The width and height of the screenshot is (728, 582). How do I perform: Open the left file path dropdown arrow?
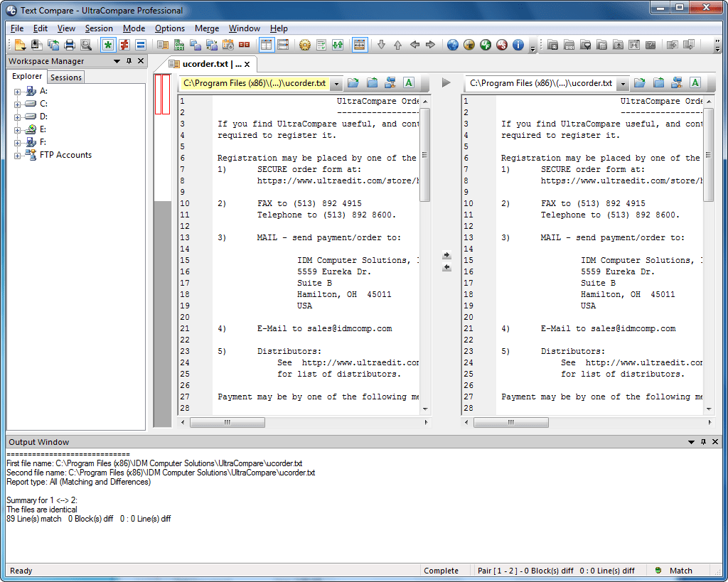click(x=336, y=84)
